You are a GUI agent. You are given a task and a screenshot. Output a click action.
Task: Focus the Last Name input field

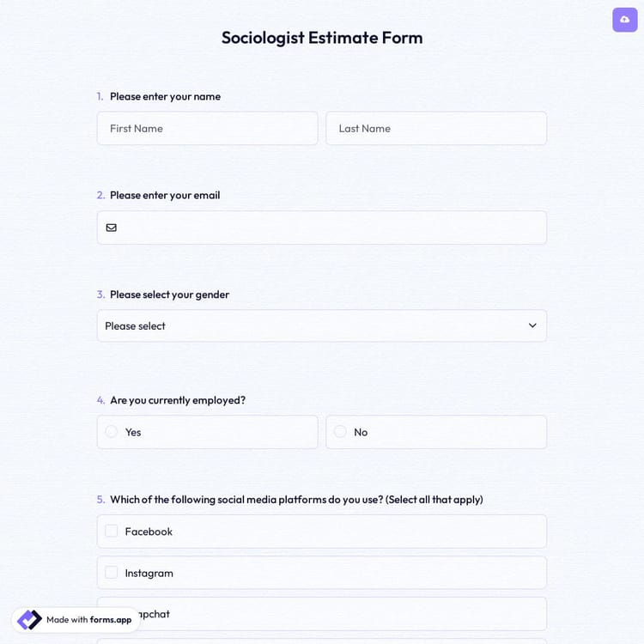(x=435, y=128)
